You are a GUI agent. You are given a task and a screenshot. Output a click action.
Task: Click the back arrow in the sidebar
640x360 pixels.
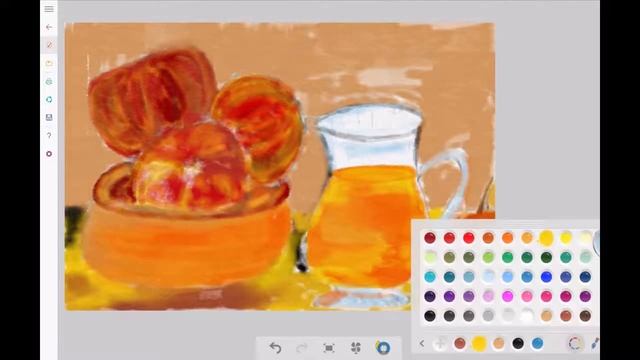point(49,27)
